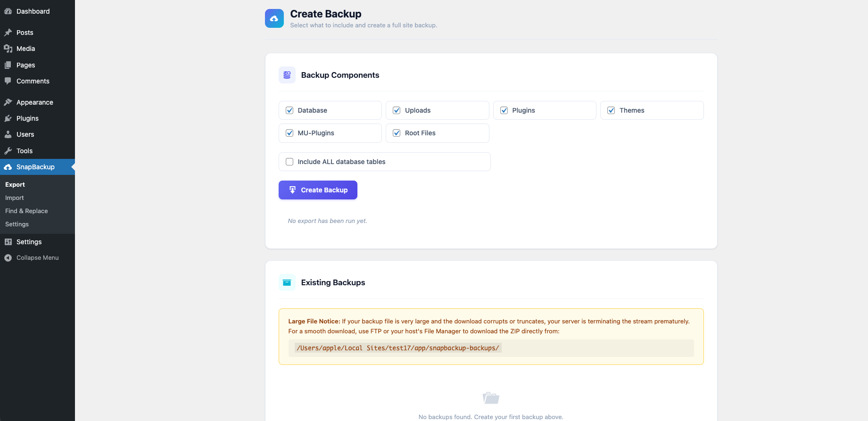Click the Database label text
The width and height of the screenshot is (868, 421).
pos(312,110)
